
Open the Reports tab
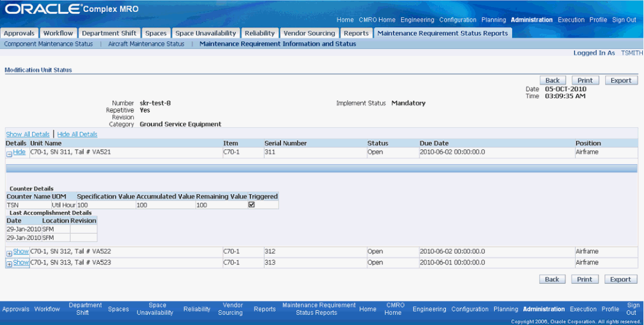click(356, 33)
